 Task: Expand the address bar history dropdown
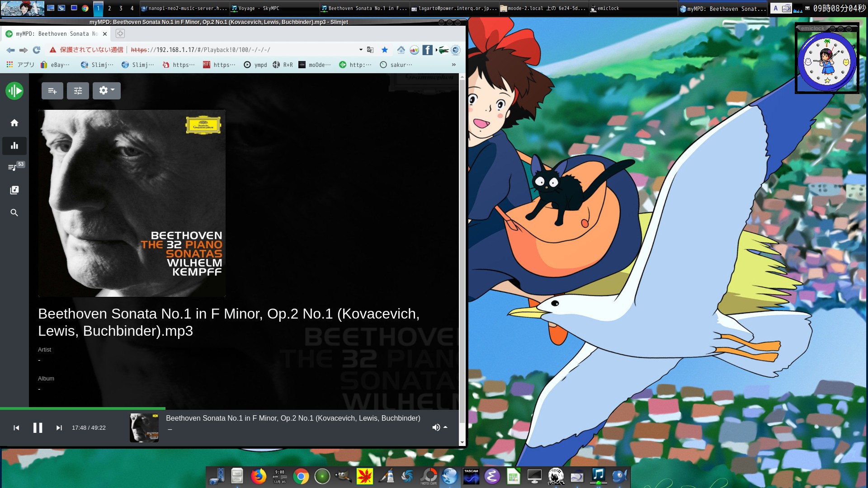click(x=361, y=50)
